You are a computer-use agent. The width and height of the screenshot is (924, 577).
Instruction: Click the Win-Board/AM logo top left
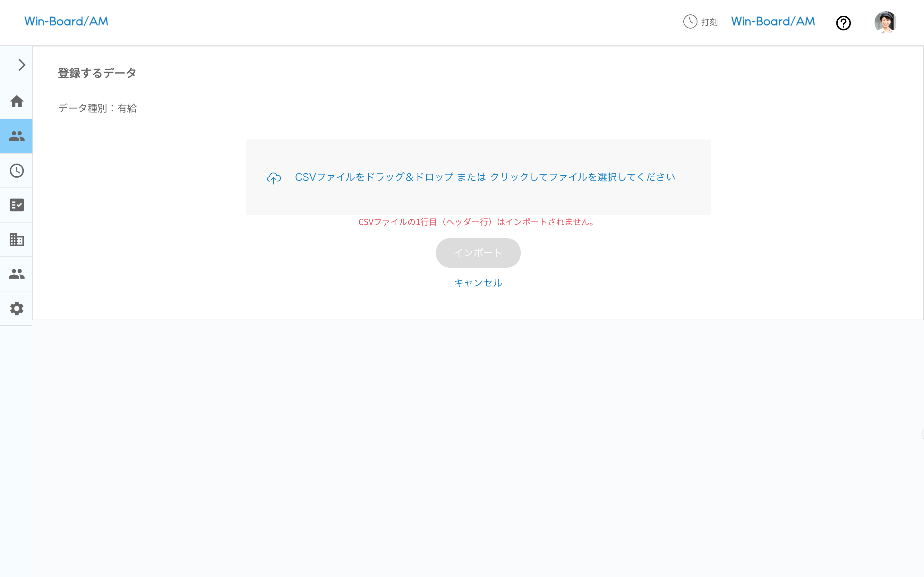click(66, 21)
